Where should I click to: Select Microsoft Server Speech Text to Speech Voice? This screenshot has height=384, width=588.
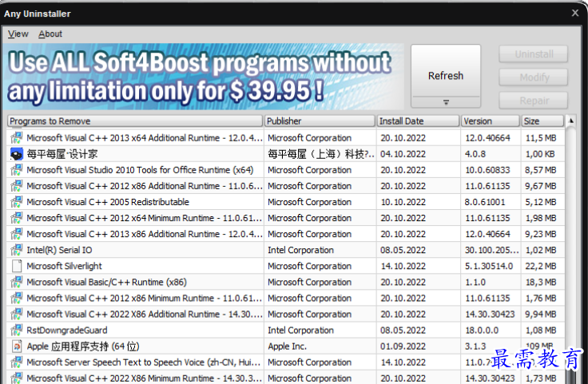coord(144,362)
